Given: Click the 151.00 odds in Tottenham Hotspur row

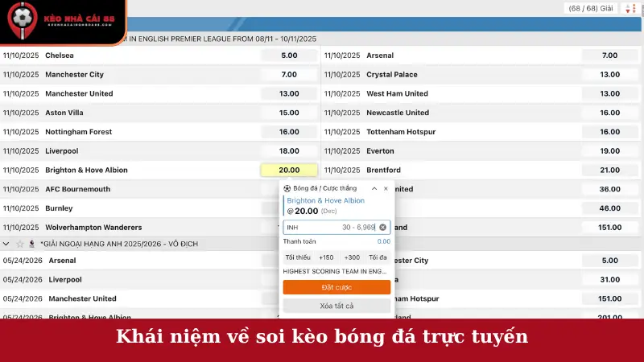Looking at the screenshot, I should [610, 298].
